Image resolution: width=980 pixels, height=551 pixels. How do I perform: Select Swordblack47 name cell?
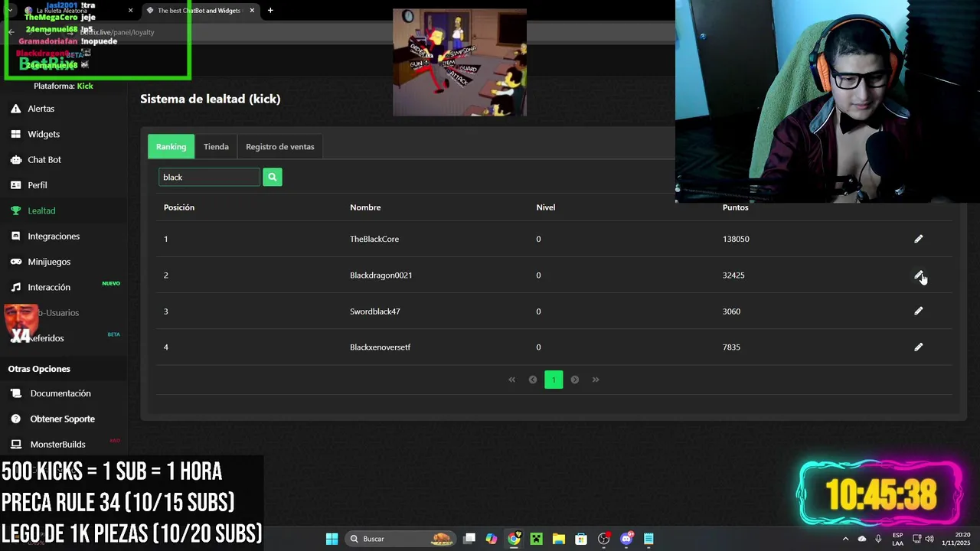374,311
